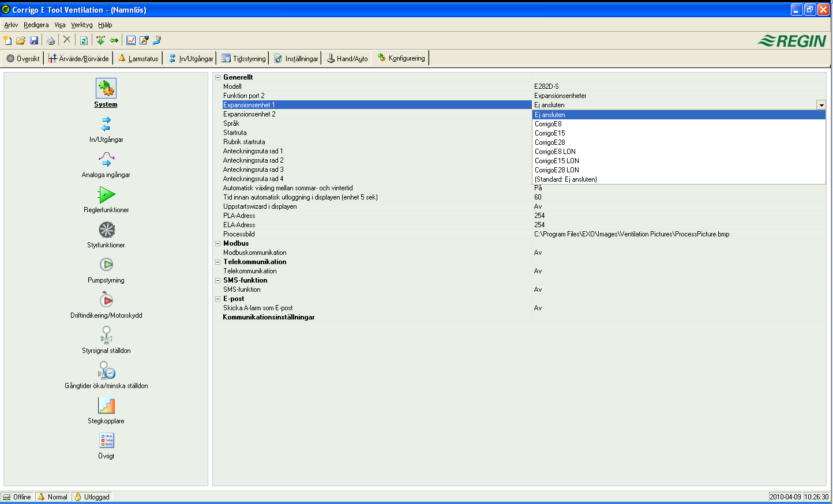Click the Normal alarm status indicator

point(52,497)
